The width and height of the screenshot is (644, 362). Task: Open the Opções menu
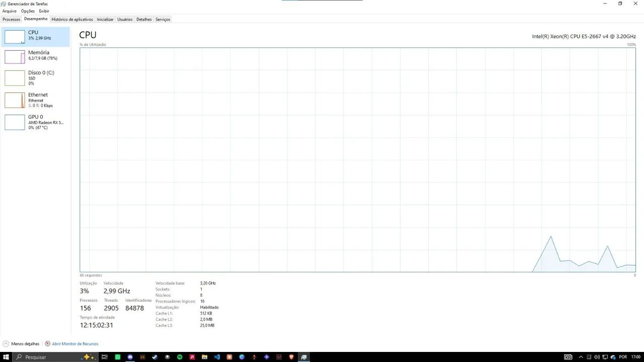click(28, 11)
